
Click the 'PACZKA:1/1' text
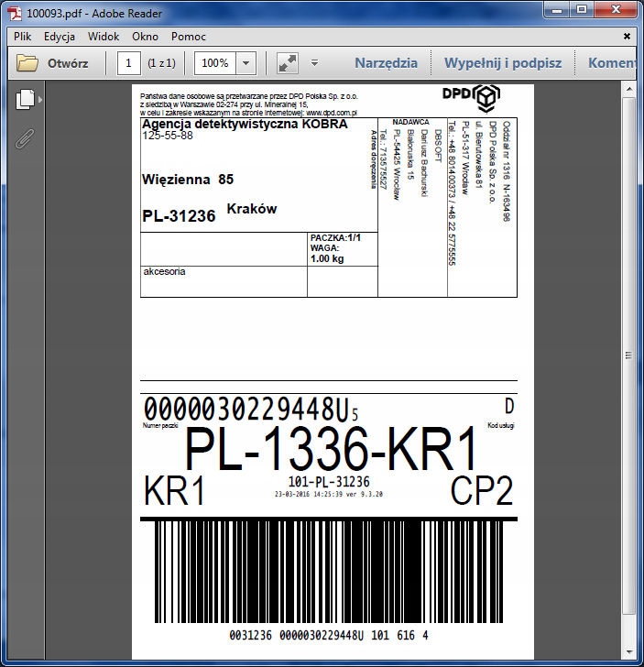(335, 238)
